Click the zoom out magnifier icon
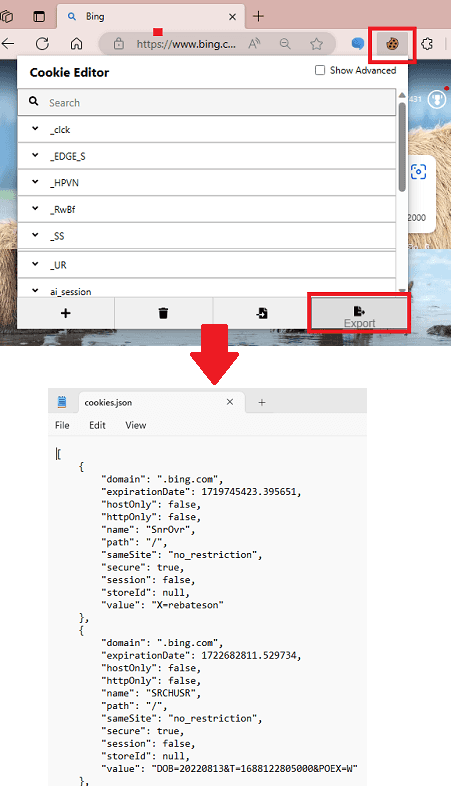451x786 pixels. click(285, 44)
